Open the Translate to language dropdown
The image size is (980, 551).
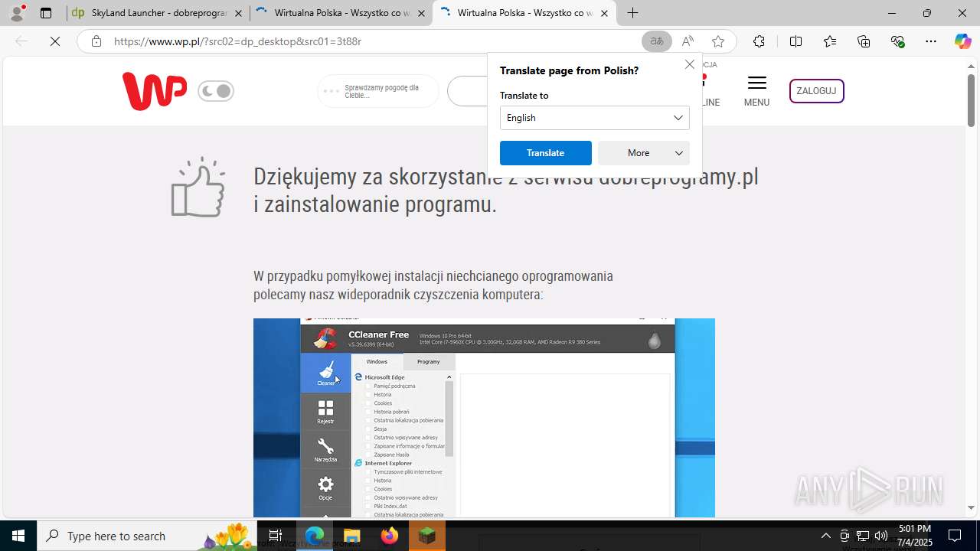point(595,118)
